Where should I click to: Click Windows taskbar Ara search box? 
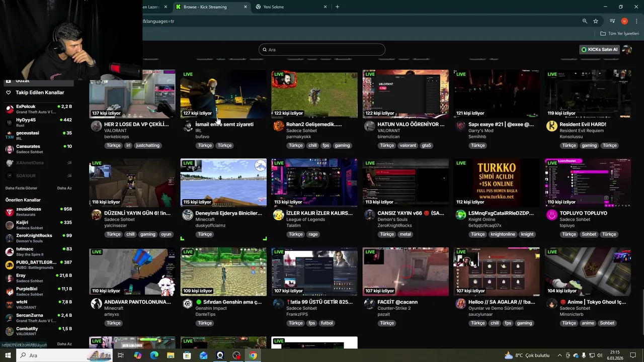[x=64, y=355]
